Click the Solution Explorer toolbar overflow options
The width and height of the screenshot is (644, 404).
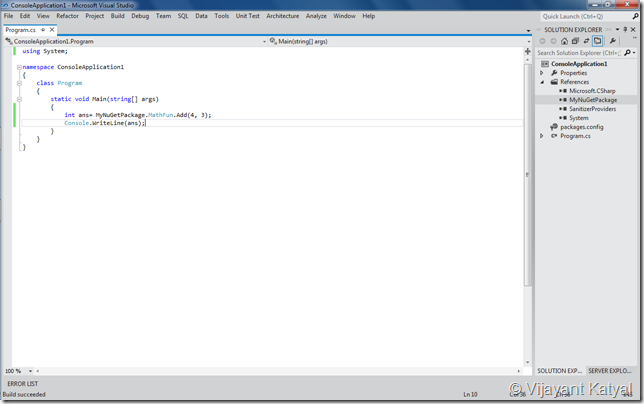(x=635, y=38)
